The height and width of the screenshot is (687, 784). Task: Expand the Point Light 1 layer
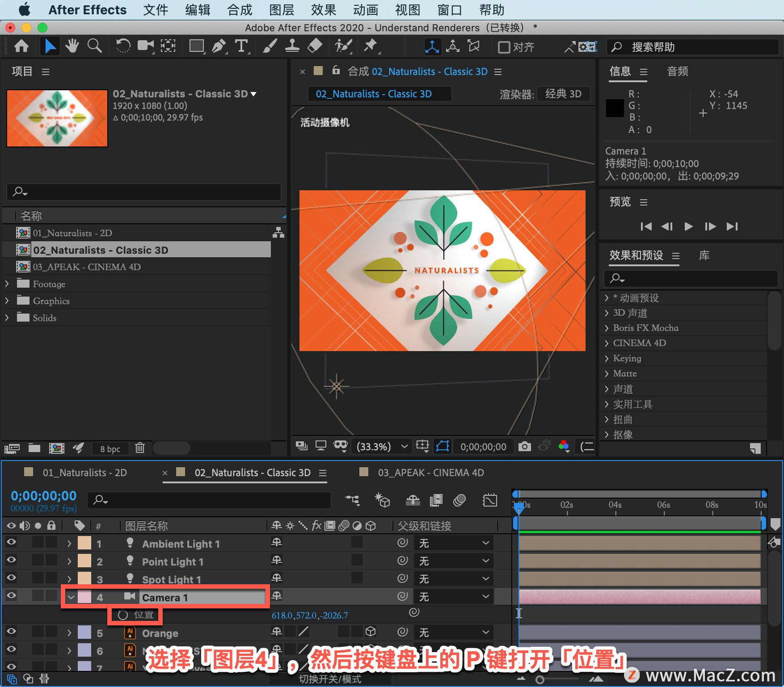tap(69, 561)
